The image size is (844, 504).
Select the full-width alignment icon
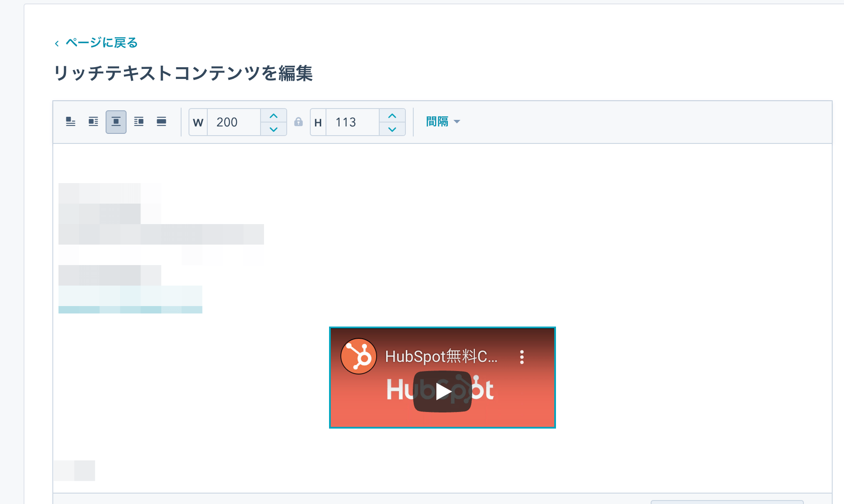[x=161, y=122]
